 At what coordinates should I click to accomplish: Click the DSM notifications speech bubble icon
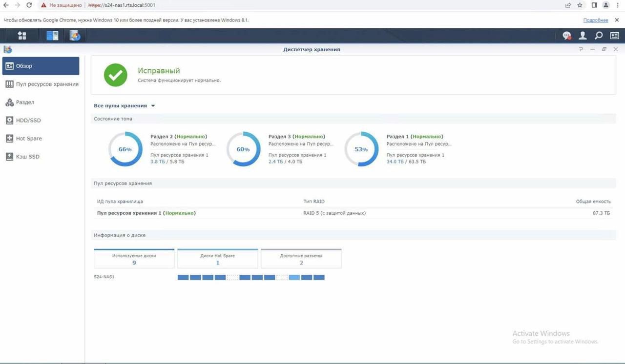point(566,36)
